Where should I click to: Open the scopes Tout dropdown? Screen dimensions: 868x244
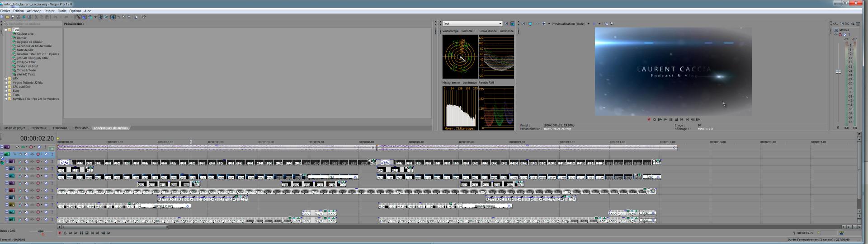tap(472, 23)
